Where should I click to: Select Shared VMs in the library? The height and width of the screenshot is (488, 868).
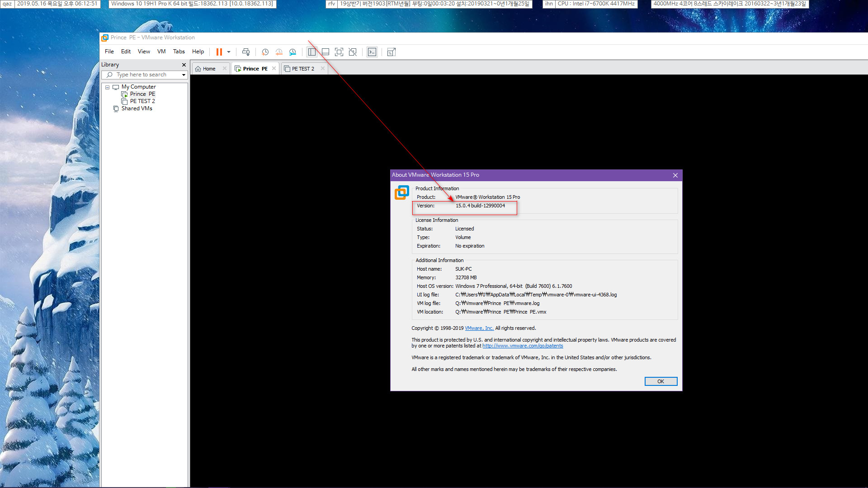pos(137,108)
